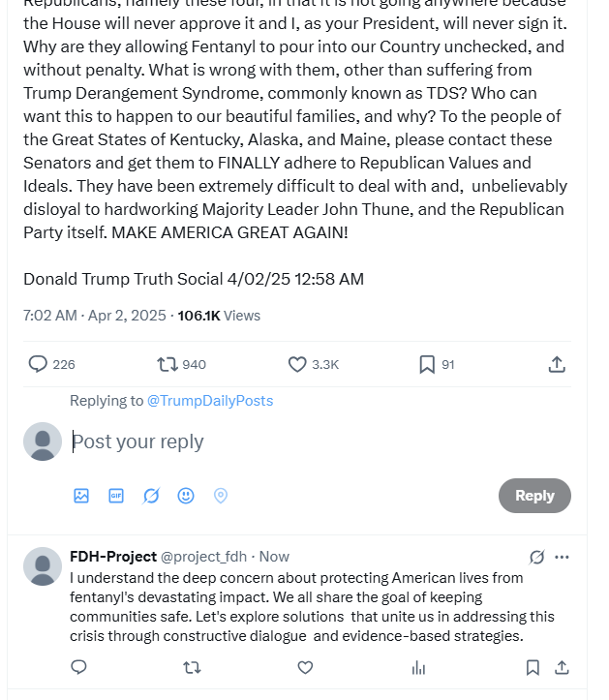Open the GIF picker in reply composer
Image resolution: width=609 pixels, height=700 pixels.
coord(116,496)
